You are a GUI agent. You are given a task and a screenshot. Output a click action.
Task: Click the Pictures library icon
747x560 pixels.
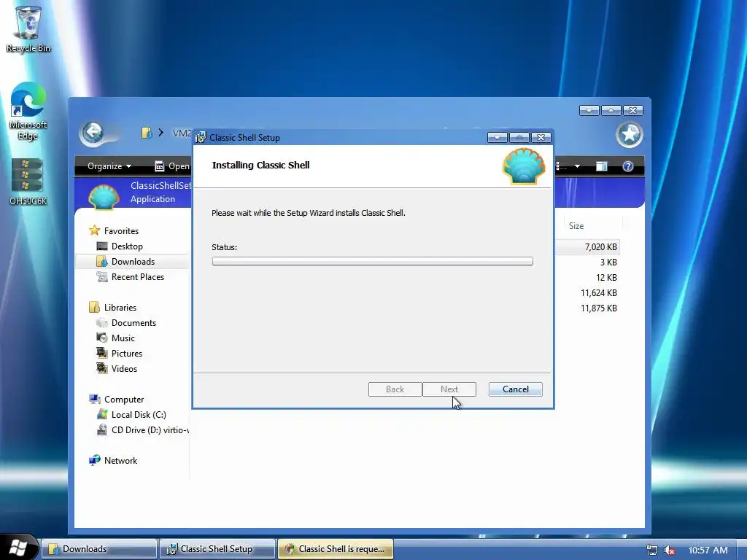(102, 353)
